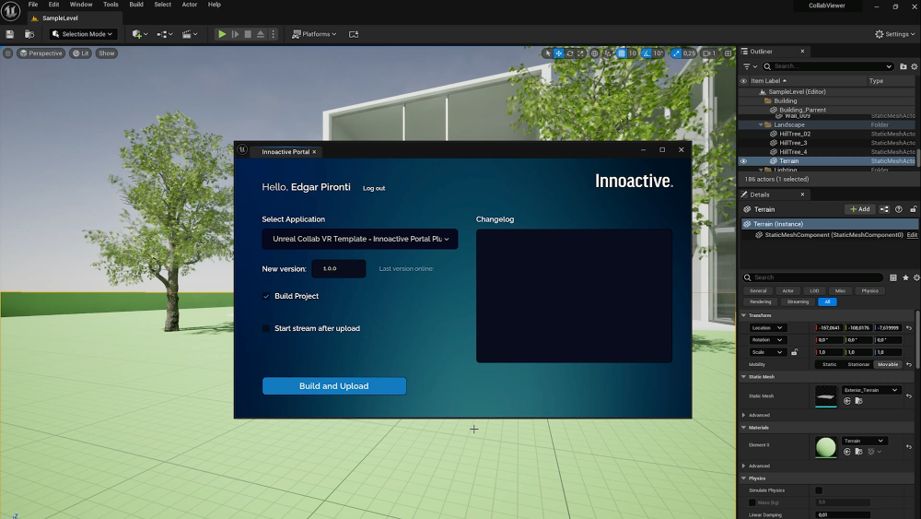The image size is (921, 519).
Task: Click the Innoactive portal toolbar icon after Platforms
Action: tap(354, 34)
